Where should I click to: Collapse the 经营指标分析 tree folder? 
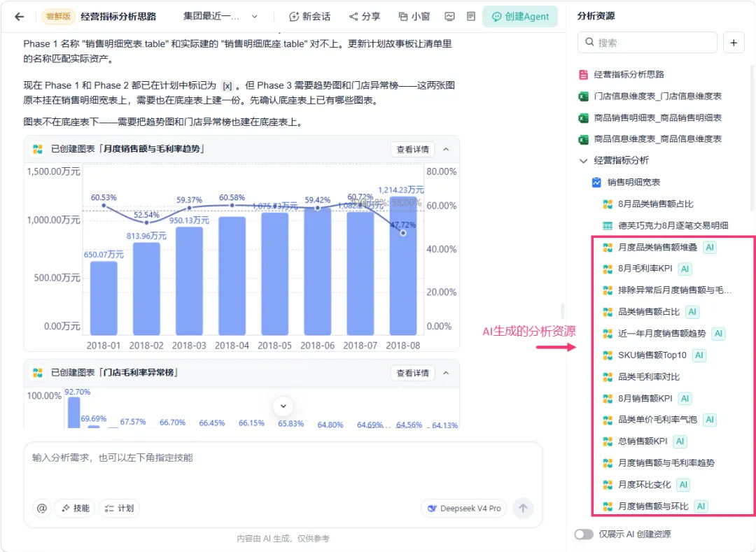pyautogui.click(x=583, y=161)
